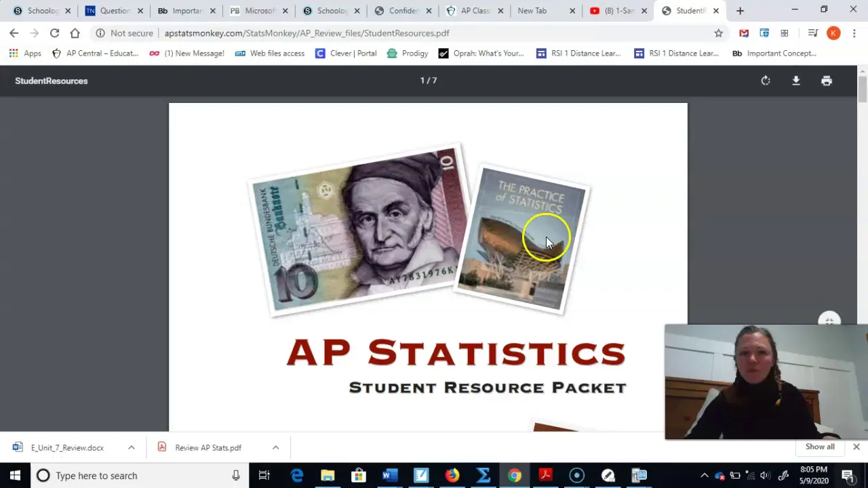Click the PDF vertical scrollbar thumb
Viewport: 868px width, 488px height.
[x=862, y=89]
